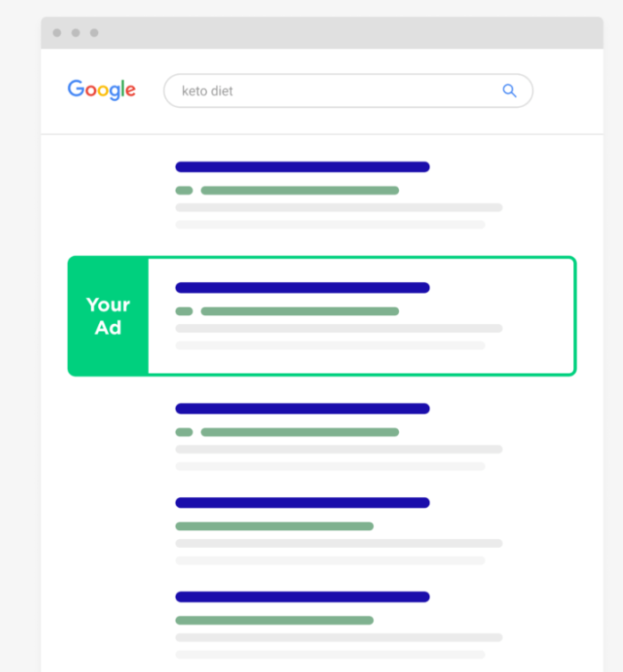Click the small ad badge inside Your Ad box
Image resolution: width=623 pixels, height=672 pixels.
point(185,311)
